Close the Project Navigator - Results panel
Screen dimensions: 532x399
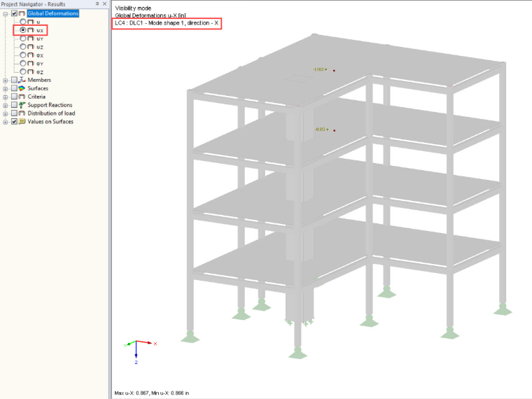pos(104,3)
